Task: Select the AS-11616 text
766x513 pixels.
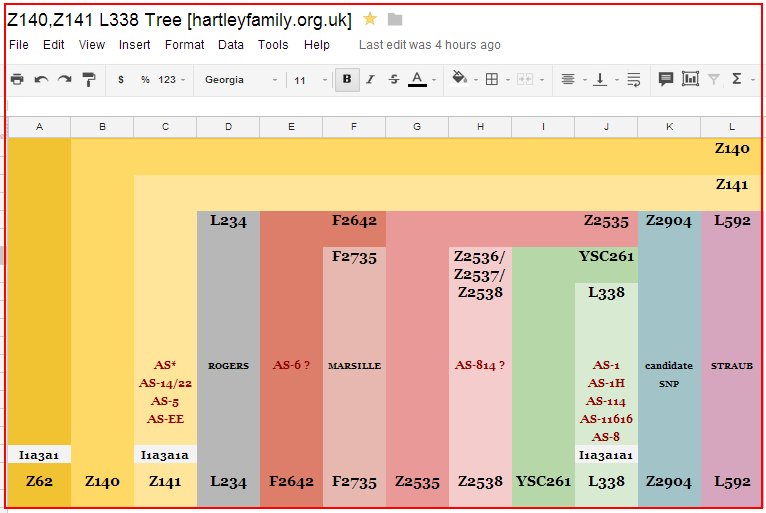Action: pos(606,419)
